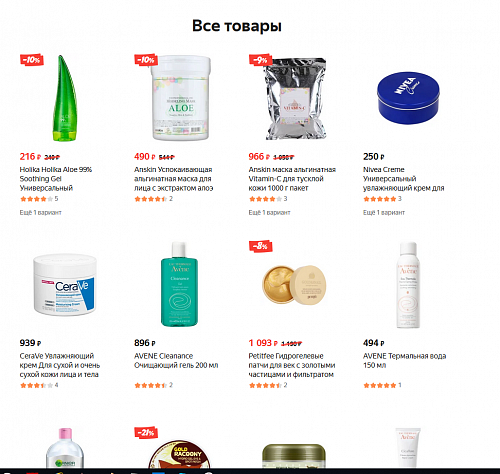Open the CeraVe moisturizing cream jar image
Viewport: 500px width, 474px height.
65,285
